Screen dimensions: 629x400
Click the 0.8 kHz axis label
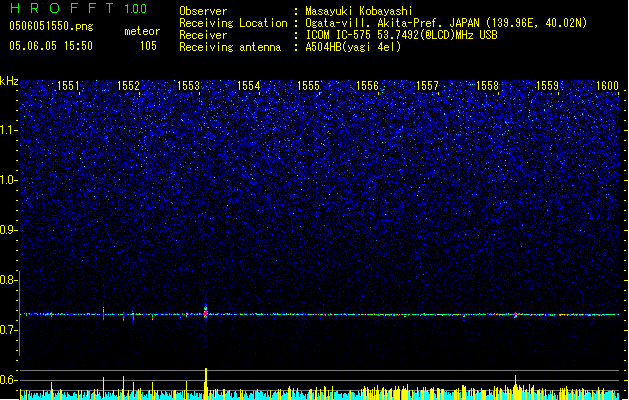click(9, 280)
